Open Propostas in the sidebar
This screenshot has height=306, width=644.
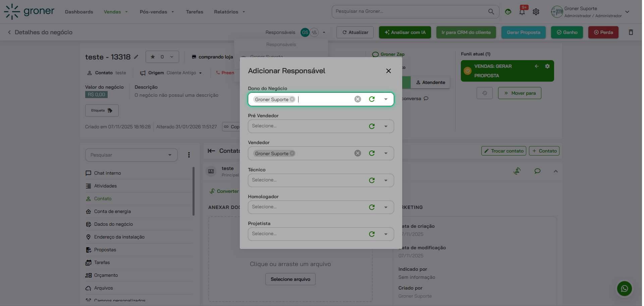point(105,250)
